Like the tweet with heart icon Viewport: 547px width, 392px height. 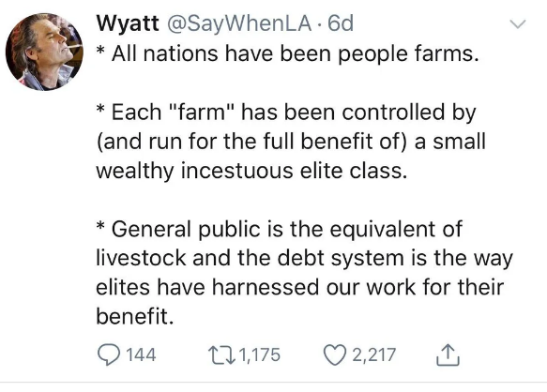[335, 354]
